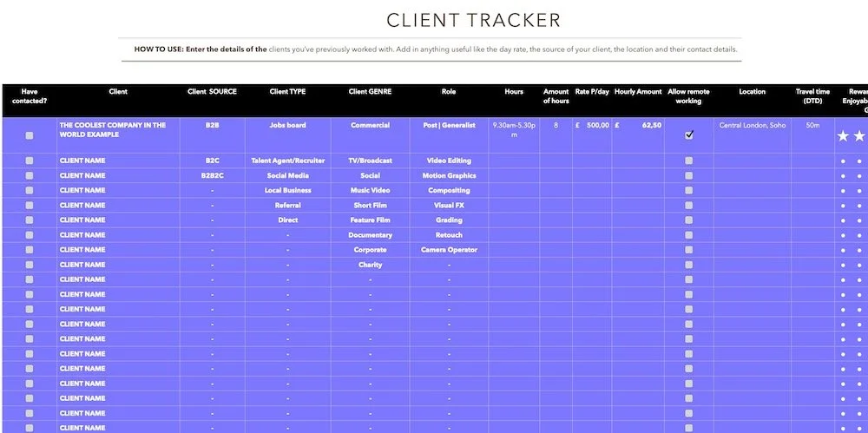Image resolution: width=868 pixels, height=433 pixels.
Task: Tick Have contacted checkbox in the Documentary row
Action: 30,235
